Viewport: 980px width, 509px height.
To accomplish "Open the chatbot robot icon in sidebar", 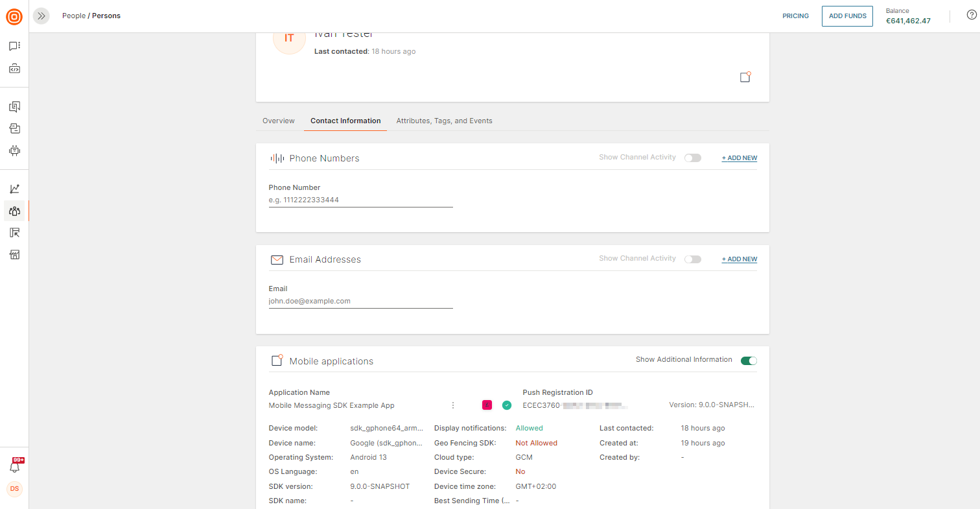I will point(14,150).
